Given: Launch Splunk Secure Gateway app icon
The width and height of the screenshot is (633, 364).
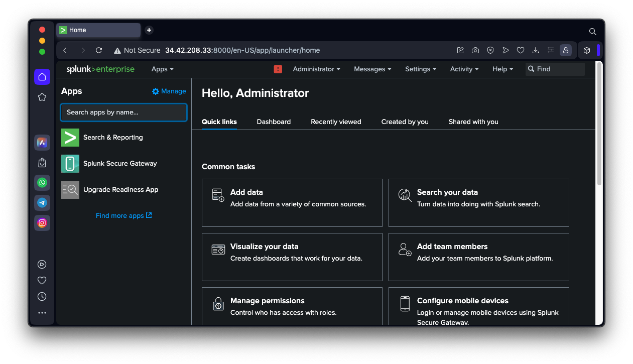Looking at the screenshot, I should [70, 164].
